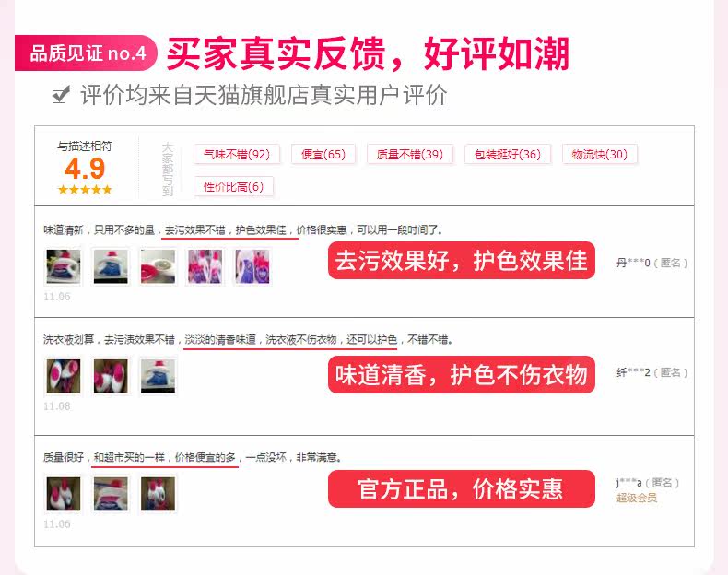
Task: Click the 味道清香，护色不伤衣物 red banner
Action: [462, 374]
